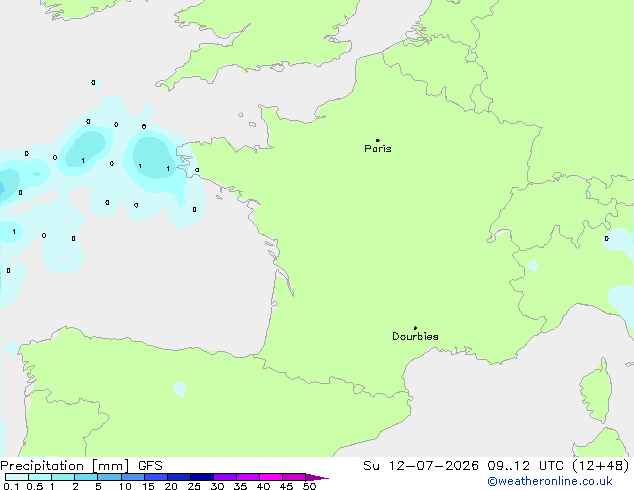Pick the 40 to 45 mm magenta swatch

(x=271, y=477)
